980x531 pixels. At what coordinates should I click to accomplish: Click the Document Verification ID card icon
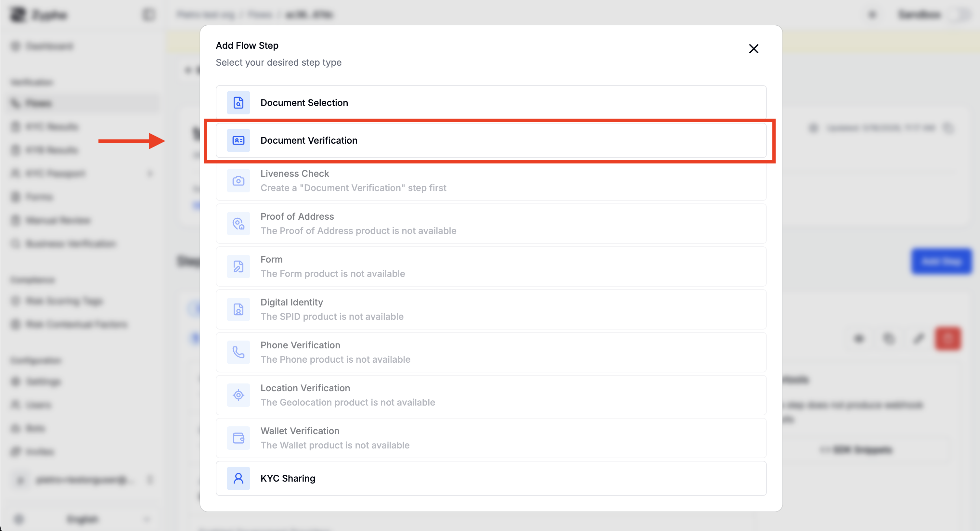point(239,140)
